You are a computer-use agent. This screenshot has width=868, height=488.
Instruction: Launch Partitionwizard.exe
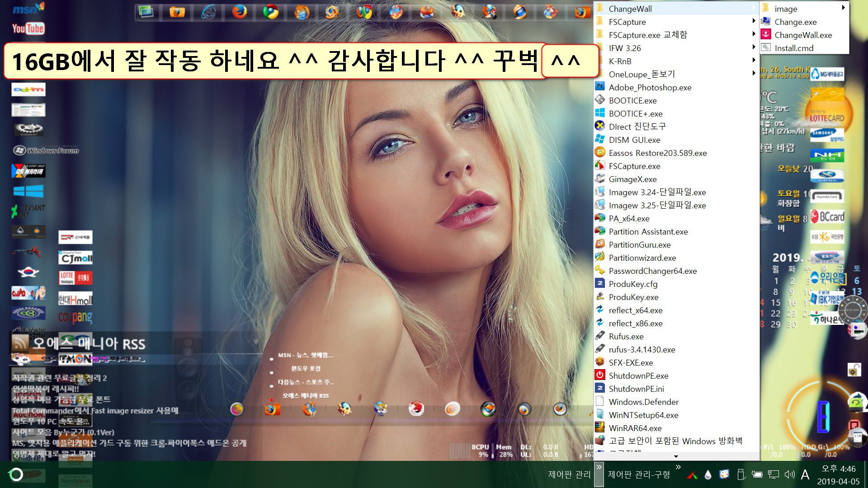pyautogui.click(x=676, y=258)
